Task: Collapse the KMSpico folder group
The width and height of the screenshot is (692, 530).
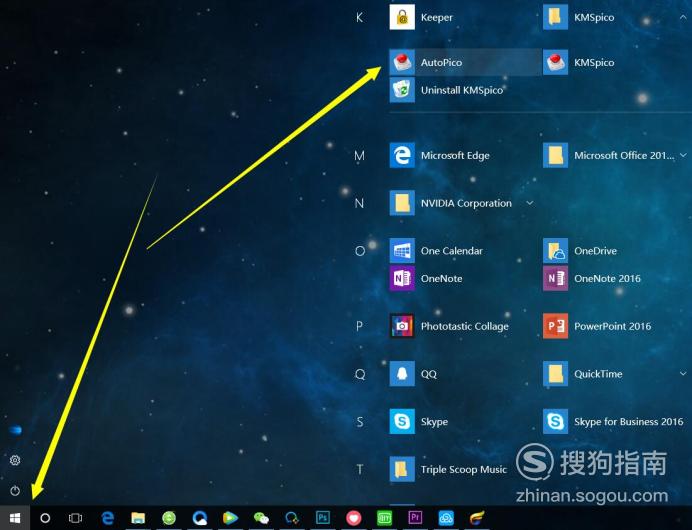Action: point(683,17)
